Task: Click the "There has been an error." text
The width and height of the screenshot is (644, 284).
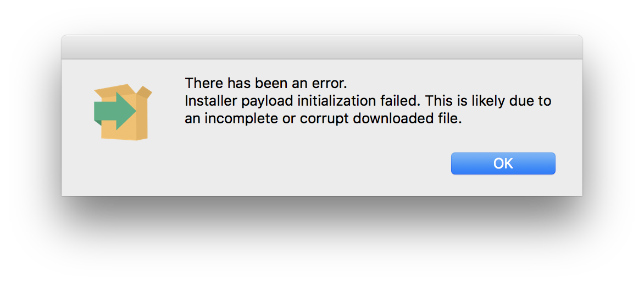Action: click(266, 84)
